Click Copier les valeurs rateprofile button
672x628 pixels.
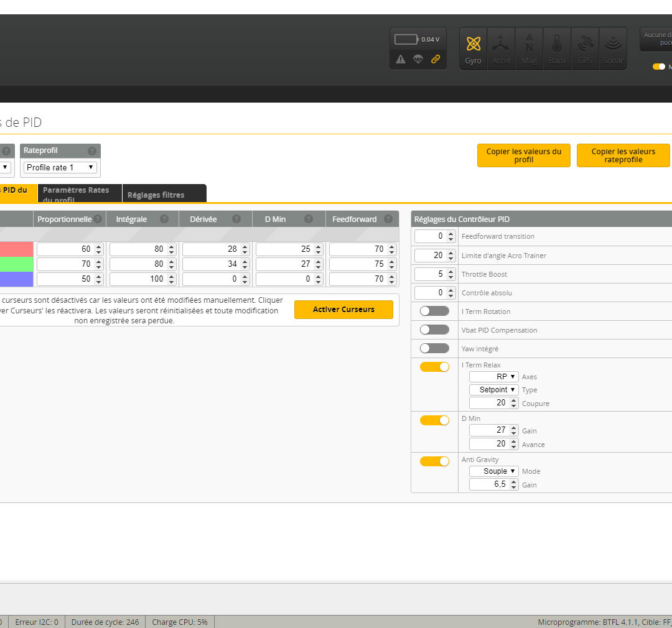623,155
